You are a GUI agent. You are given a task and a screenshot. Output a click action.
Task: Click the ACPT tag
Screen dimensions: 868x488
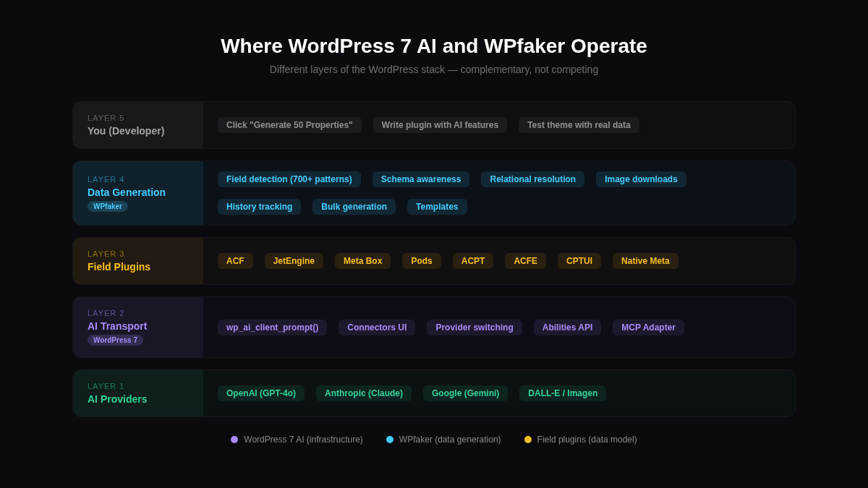[x=473, y=261]
